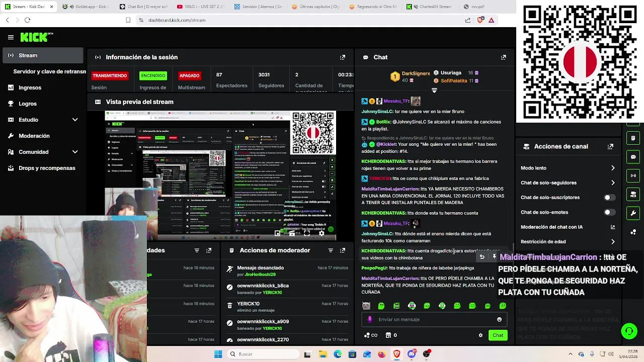The height and width of the screenshot is (362, 644).
Task: Click the document icon in right rail
Action: coord(633,138)
